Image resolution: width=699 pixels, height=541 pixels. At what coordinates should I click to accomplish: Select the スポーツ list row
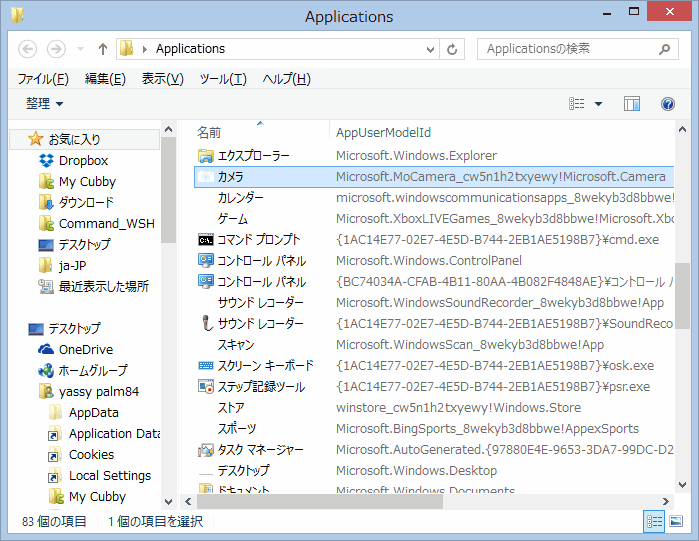[434, 429]
